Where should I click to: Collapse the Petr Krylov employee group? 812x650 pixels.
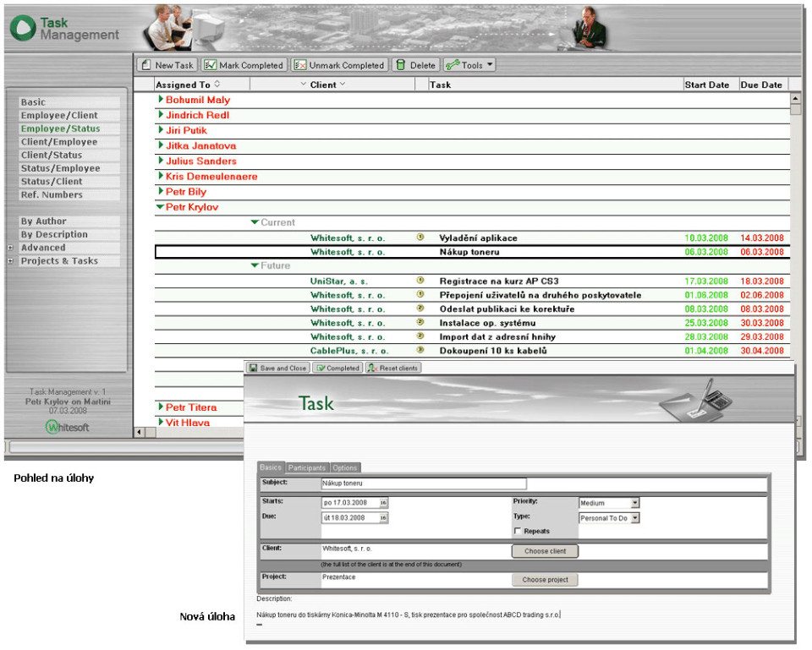click(160, 207)
